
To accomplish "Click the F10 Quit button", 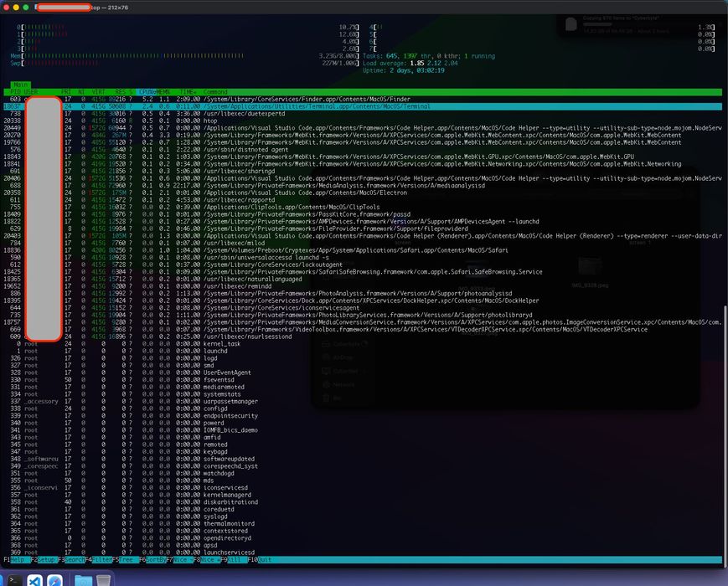I will point(260,559).
